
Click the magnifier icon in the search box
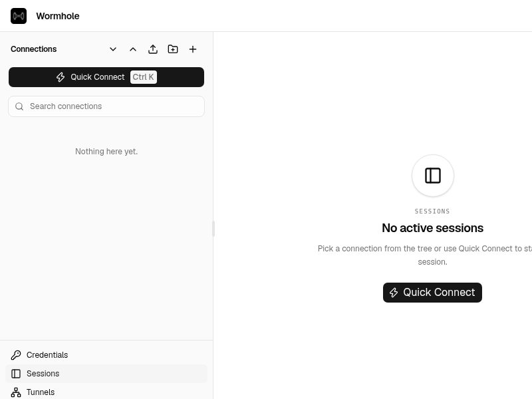pos(19,106)
